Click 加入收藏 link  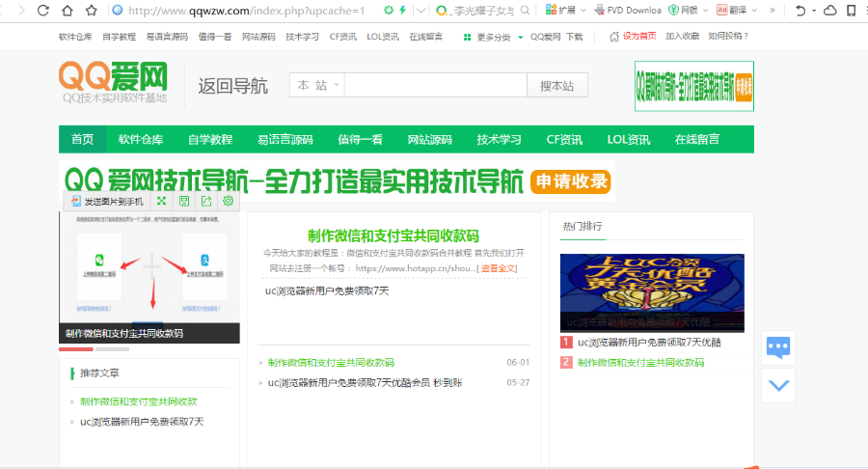coord(682,36)
